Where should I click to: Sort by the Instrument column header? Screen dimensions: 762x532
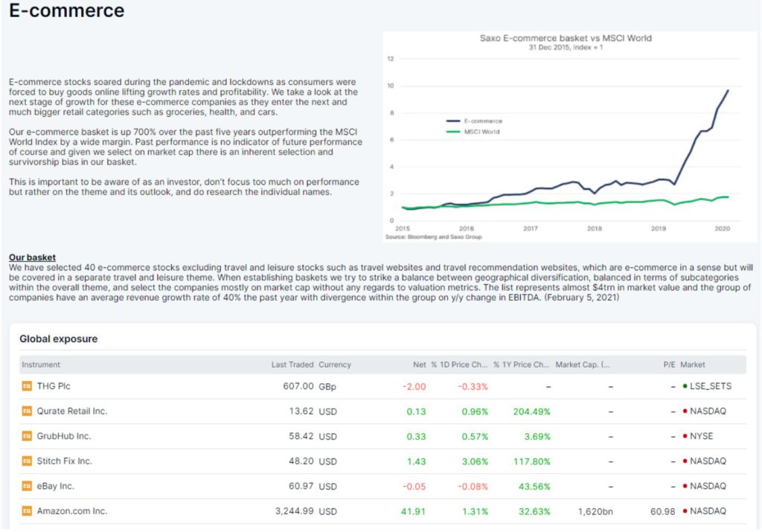pos(41,365)
